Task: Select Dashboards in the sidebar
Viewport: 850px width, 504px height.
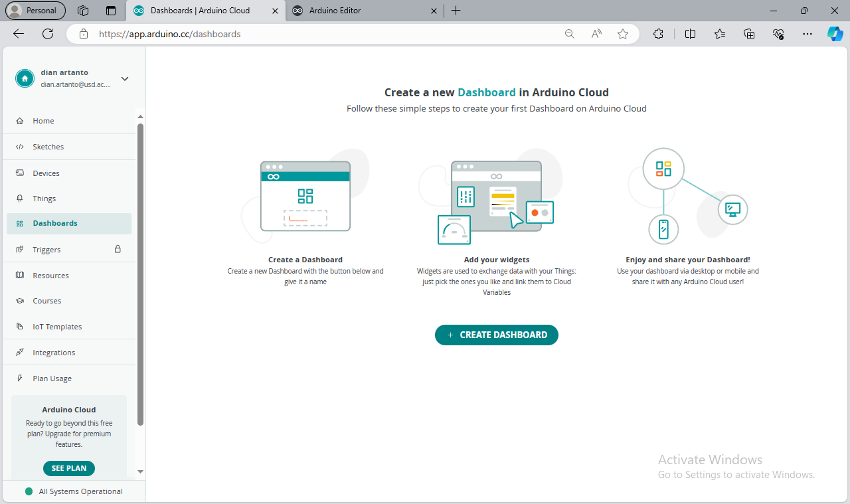Action: pos(69,224)
